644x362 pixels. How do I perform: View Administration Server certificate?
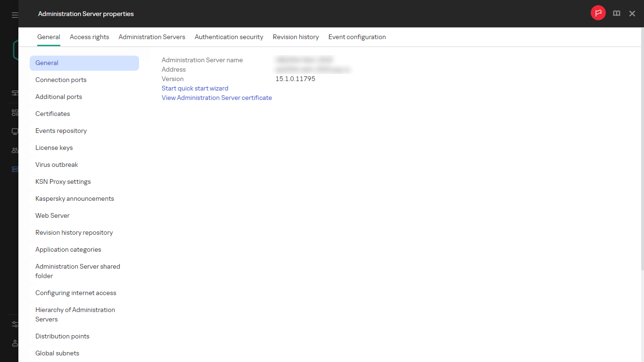click(x=216, y=98)
